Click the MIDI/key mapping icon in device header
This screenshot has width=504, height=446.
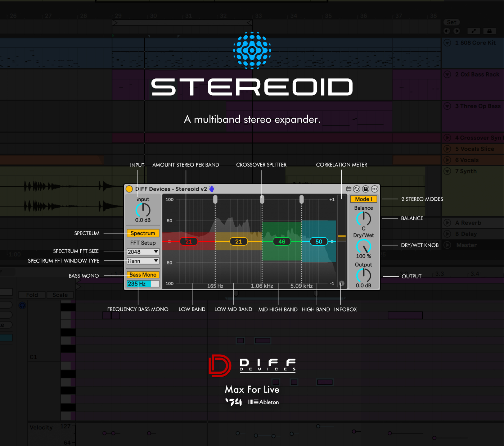tap(348, 189)
